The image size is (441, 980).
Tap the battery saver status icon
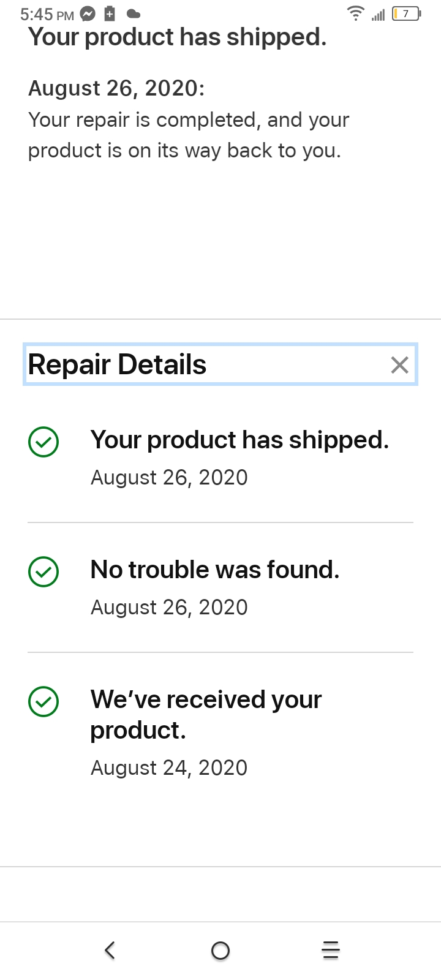tap(110, 13)
